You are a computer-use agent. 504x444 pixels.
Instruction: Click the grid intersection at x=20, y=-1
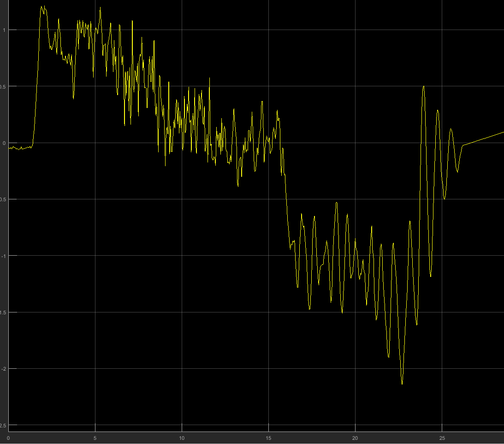(x=355, y=256)
